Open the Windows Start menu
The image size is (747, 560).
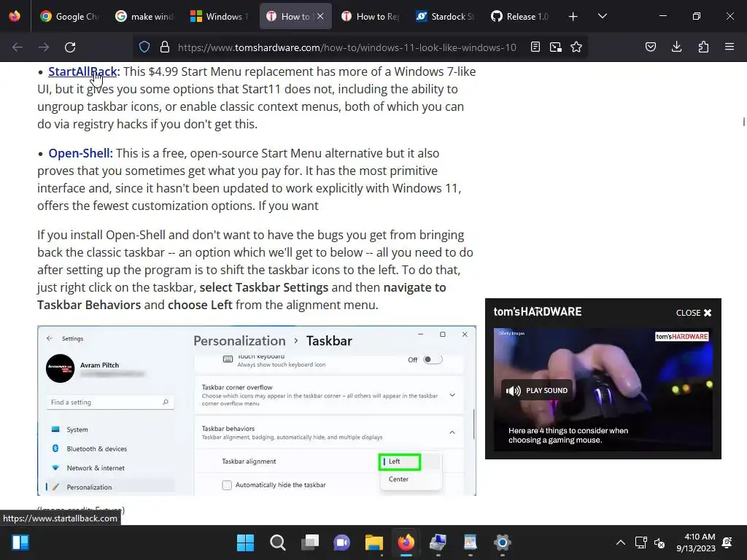coord(245,542)
